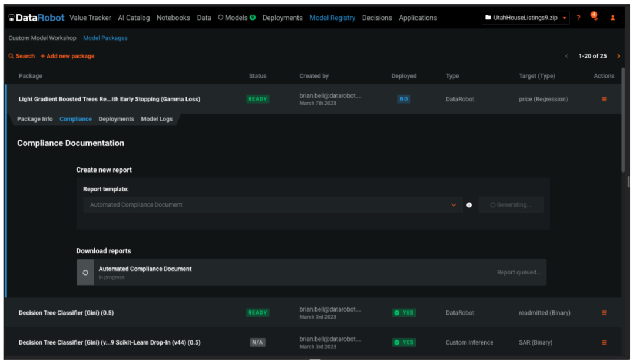Click the DataRobot logo icon
The height and width of the screenshot is (364, 636).
click(12, 18)
